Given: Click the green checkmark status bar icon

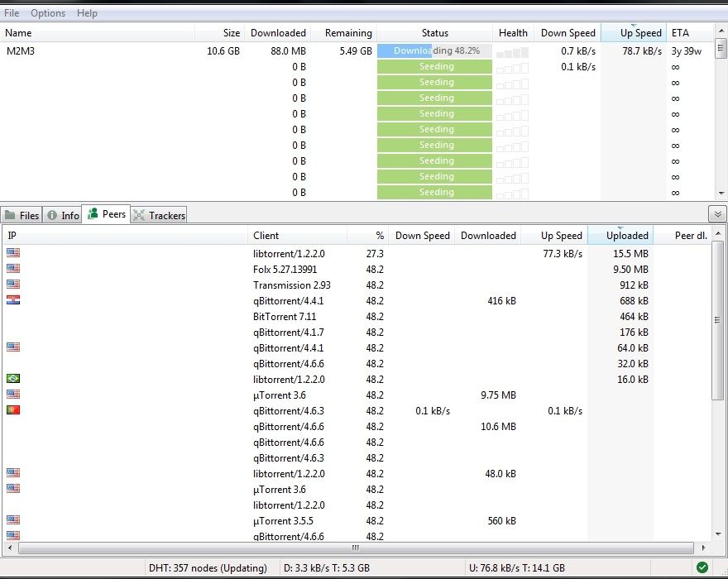Looking at the screenshot, I should 702,567.
